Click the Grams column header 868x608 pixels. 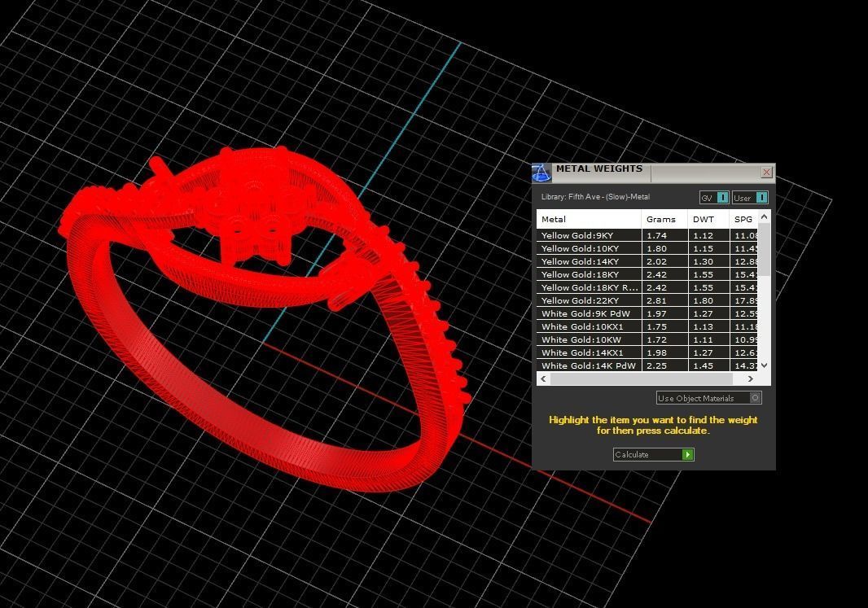point(664,219)
